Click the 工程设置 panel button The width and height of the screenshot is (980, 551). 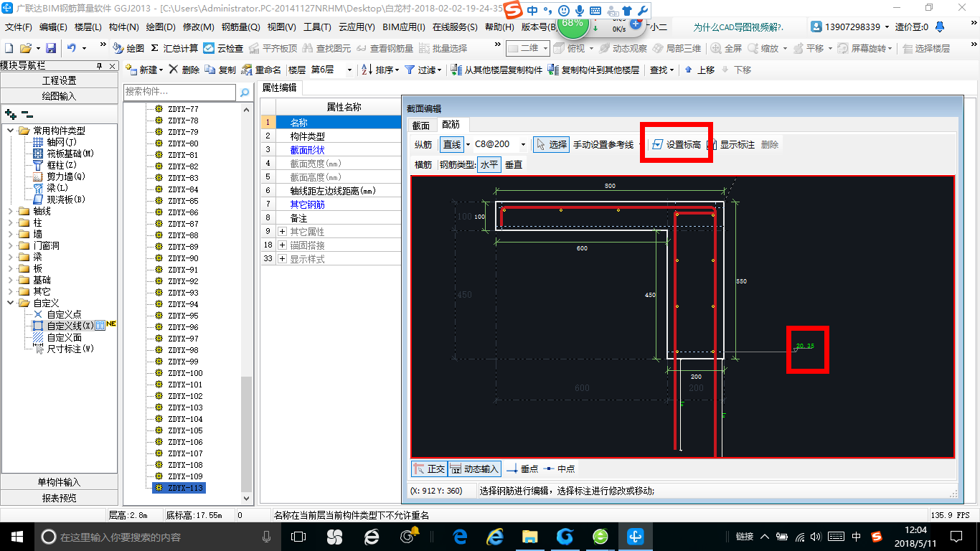pyautogui.click(x=59, y=80)
